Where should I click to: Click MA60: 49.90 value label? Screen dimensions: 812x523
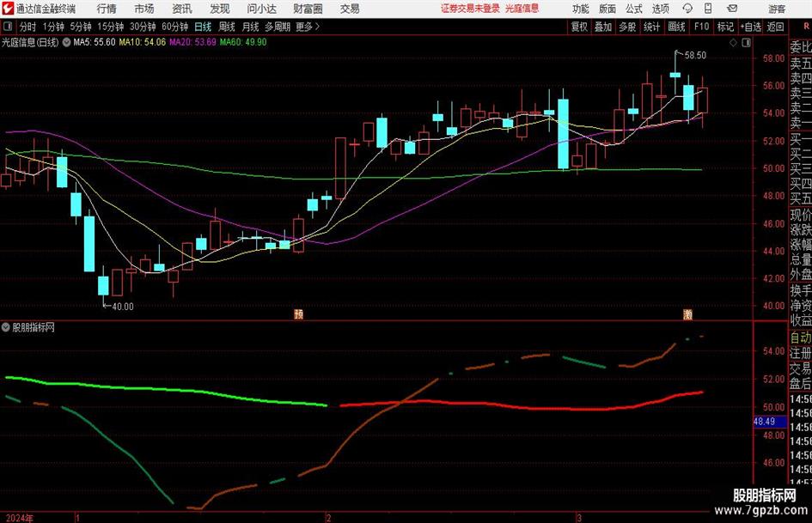pos(243,42)
